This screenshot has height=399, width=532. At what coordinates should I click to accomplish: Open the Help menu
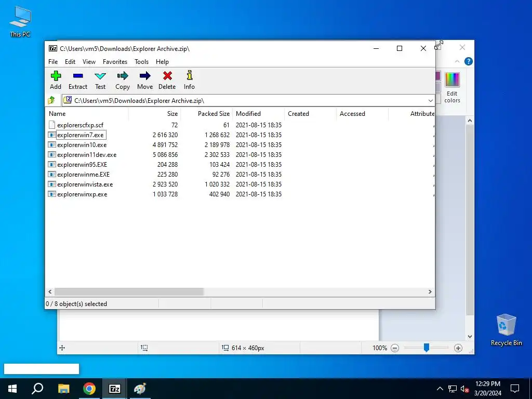point(162,62)
